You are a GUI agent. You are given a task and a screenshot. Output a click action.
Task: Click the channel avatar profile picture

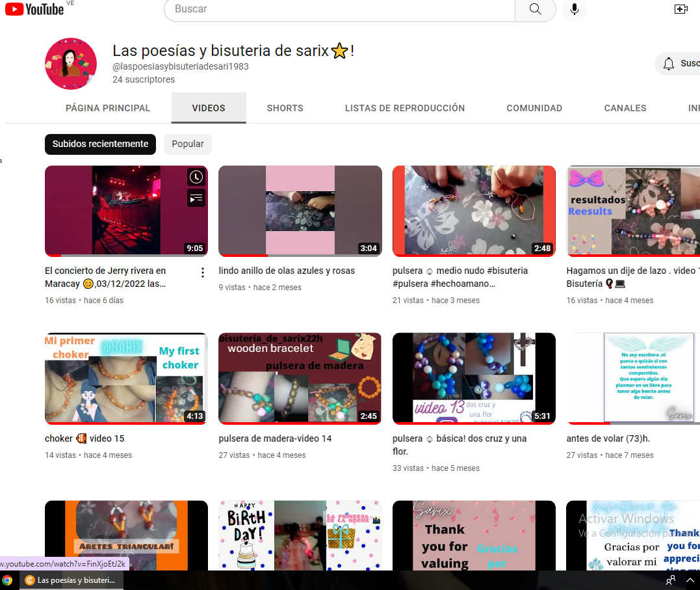[x=71, y=64]
